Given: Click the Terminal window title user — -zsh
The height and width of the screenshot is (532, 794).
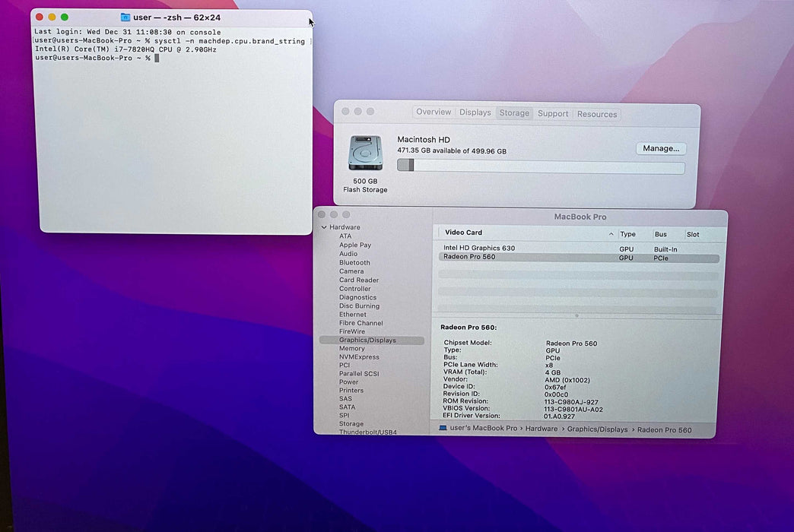Looking at the screenshot, I should (x=176, y=17).
